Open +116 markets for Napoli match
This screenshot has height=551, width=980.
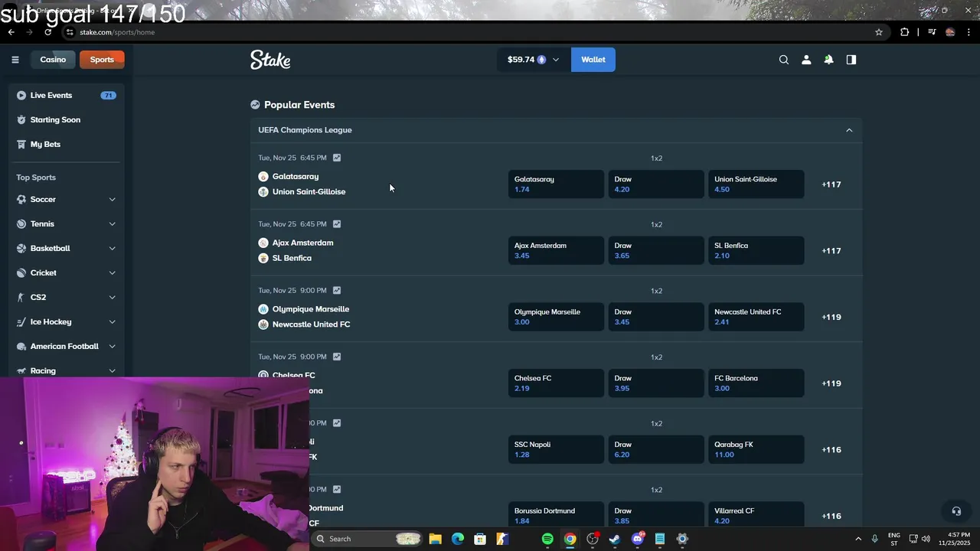pos(831,450)
